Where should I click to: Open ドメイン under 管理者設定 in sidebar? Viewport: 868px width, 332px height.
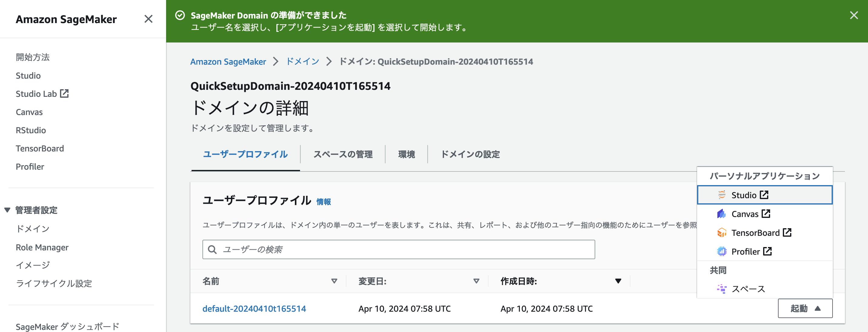click(33, 229)
